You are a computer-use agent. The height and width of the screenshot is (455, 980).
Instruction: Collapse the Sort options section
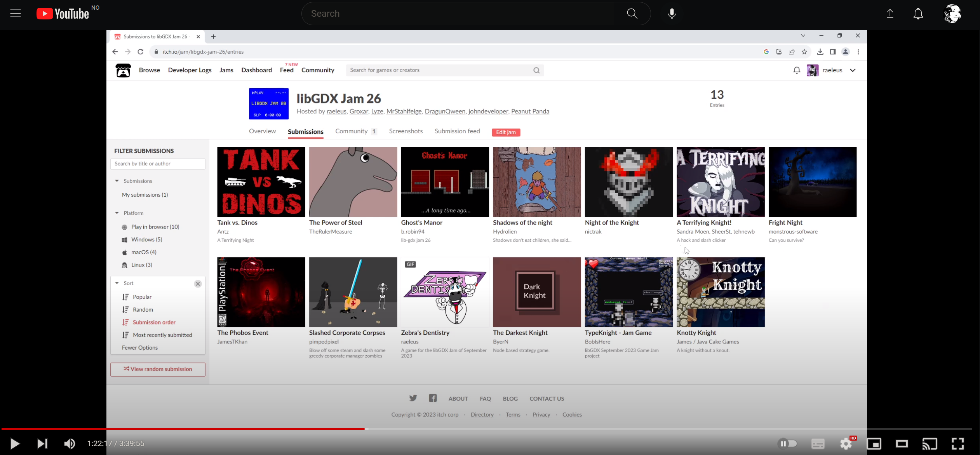pyautogui.click(x=117, y=283)
